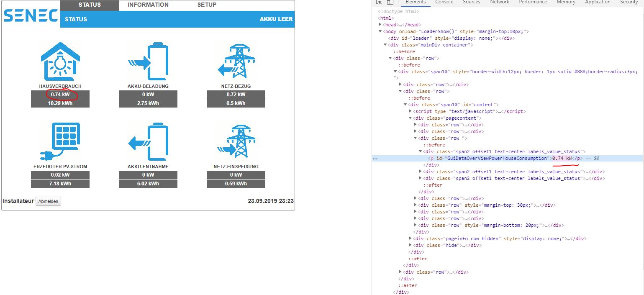The height and width of the screenshot is (295, 644).
Task: Expand the script text/javascript node
Action: click(x=411, y=111)
